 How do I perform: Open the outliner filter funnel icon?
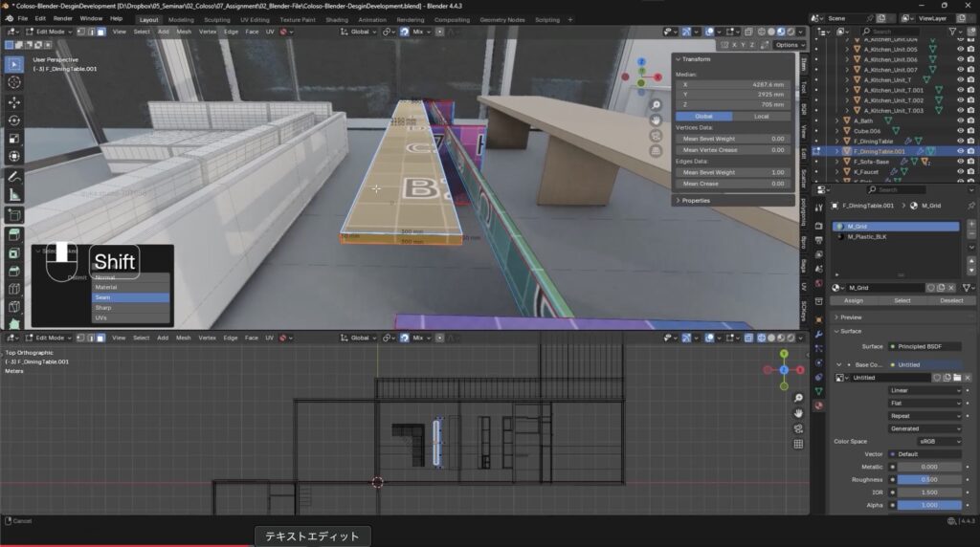point(952,32)
